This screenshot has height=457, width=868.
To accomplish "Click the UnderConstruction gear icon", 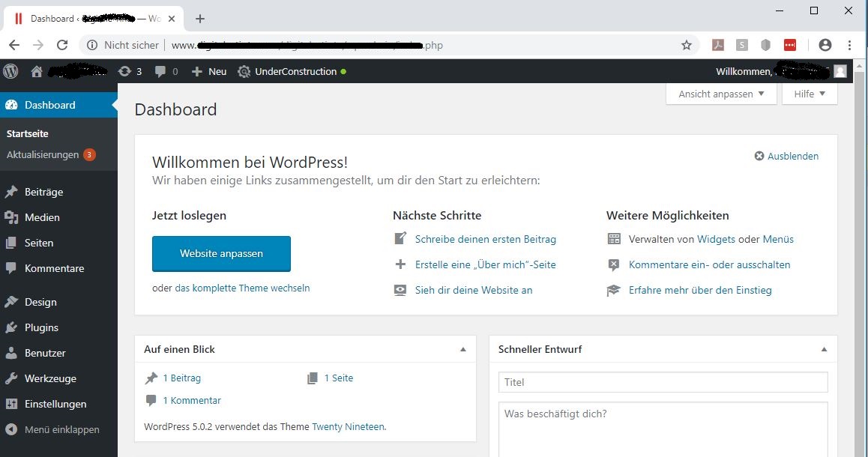I will tap(244, 71).
